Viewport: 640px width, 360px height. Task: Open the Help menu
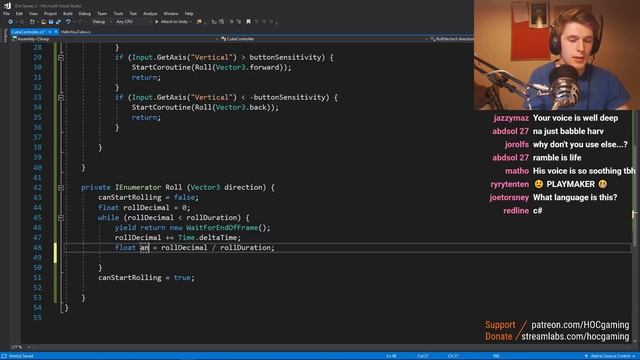(189, 13)
